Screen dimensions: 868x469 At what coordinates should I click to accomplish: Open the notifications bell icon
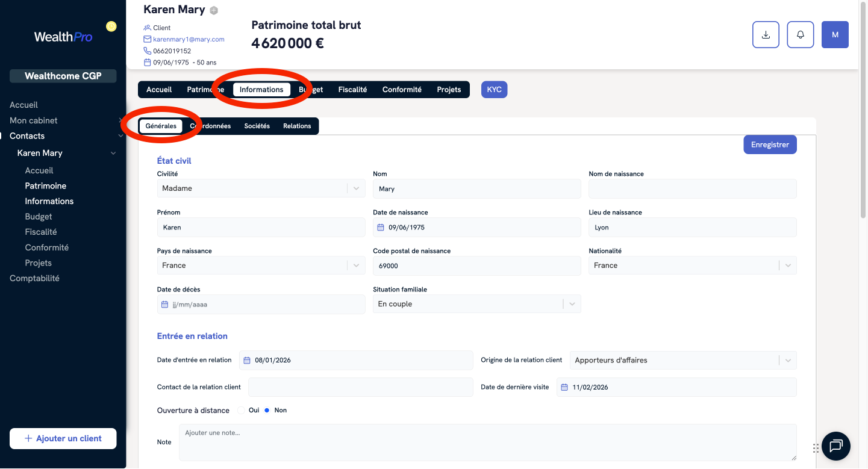(801, 35)
